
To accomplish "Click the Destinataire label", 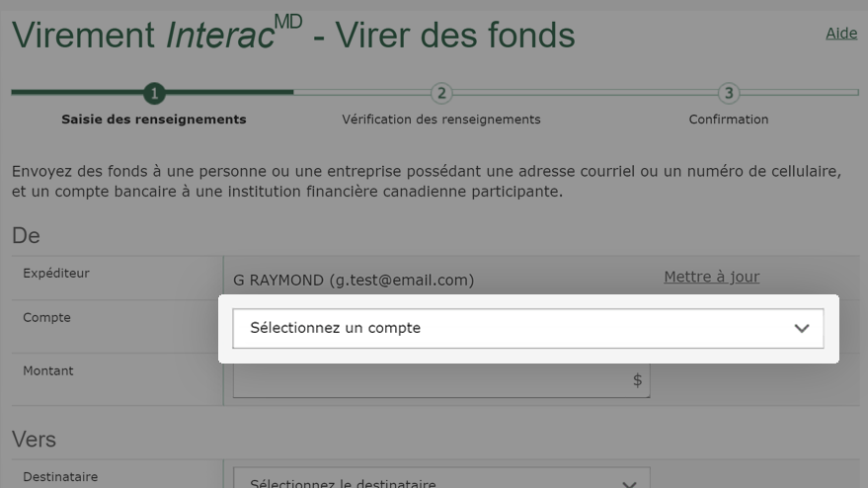I will coord(60,476).
